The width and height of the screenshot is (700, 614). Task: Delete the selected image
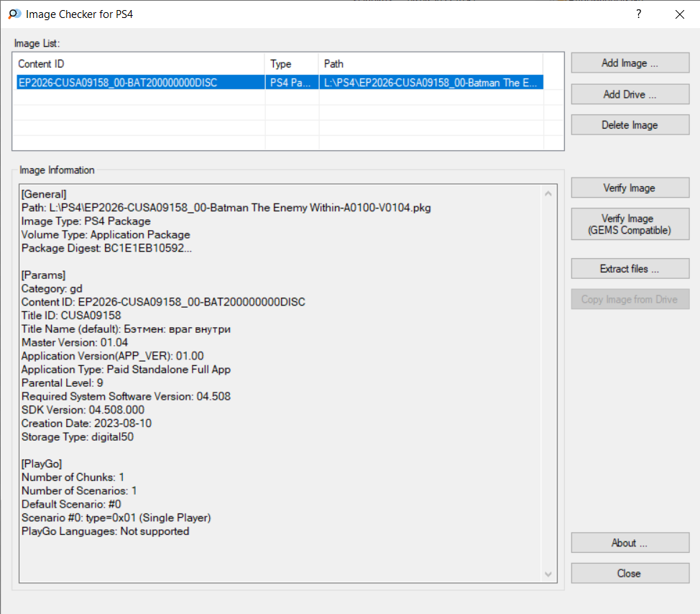tap(630, 125)
